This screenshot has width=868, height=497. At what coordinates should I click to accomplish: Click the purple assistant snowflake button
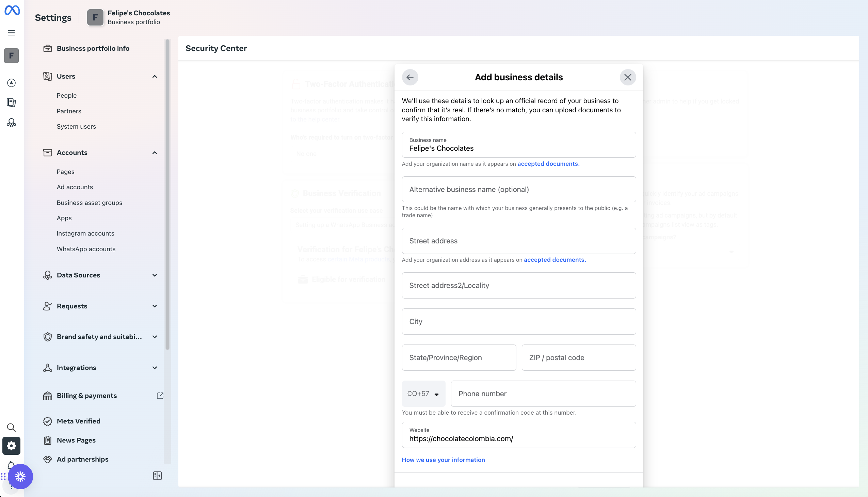click(x=20, y=477)
